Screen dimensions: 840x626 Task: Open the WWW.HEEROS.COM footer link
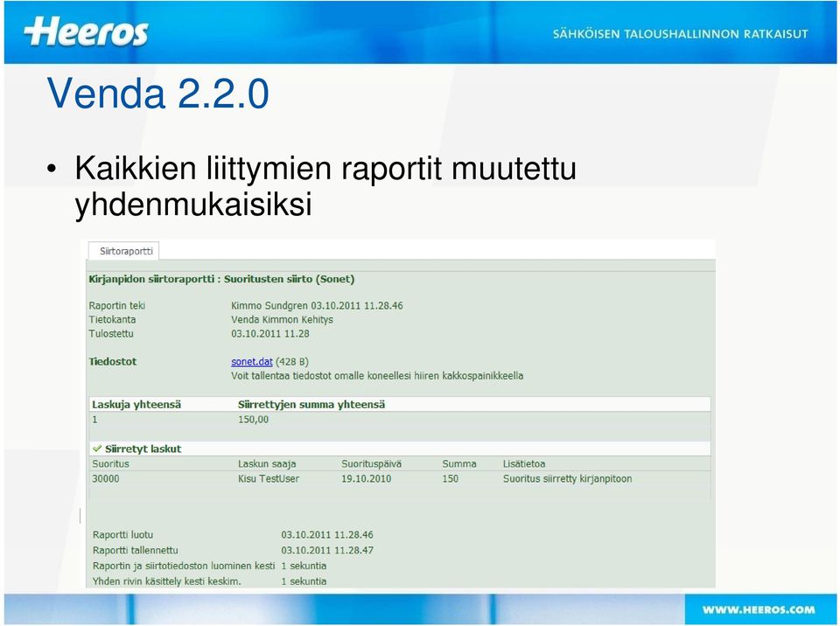[x=759, y=609]
